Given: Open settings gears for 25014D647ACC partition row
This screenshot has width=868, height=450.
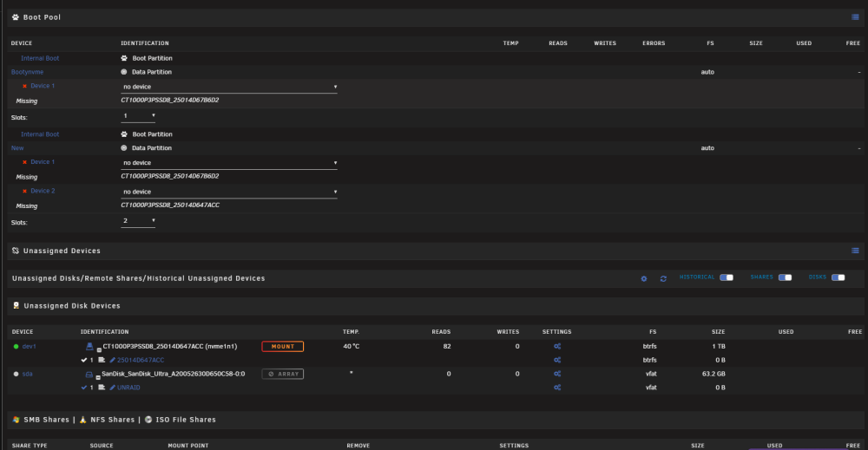Looking at the screenshot, I should click(x=557, y=360).
